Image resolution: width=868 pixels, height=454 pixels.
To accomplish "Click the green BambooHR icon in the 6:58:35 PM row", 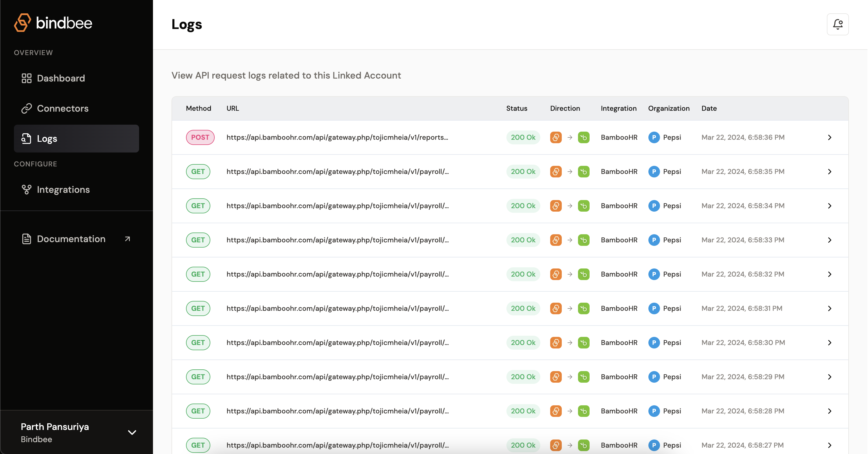I will point(583,171).
